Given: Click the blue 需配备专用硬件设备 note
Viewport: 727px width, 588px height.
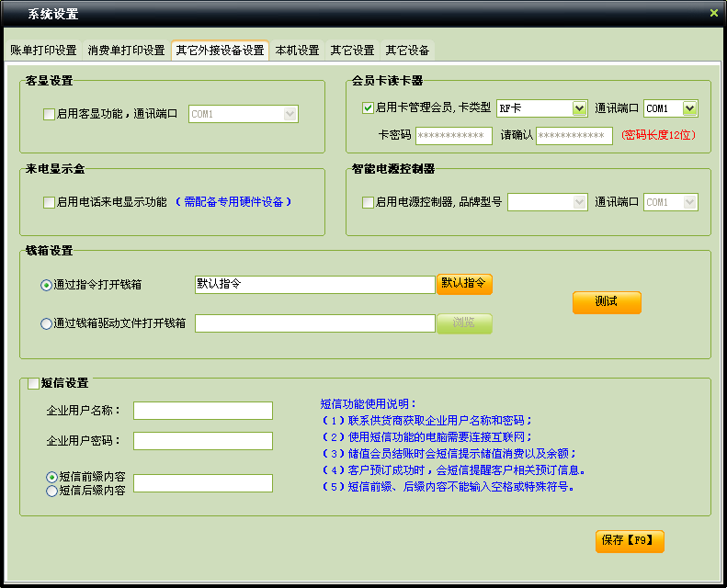Looking at the screenshot, I should (233, 202).
